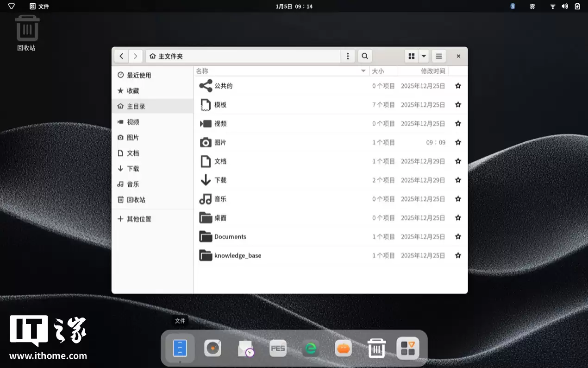Image resolution: width=588 pixels, height=368 pixels.
Task: Open search in the file manager
Action: (365, 56)
